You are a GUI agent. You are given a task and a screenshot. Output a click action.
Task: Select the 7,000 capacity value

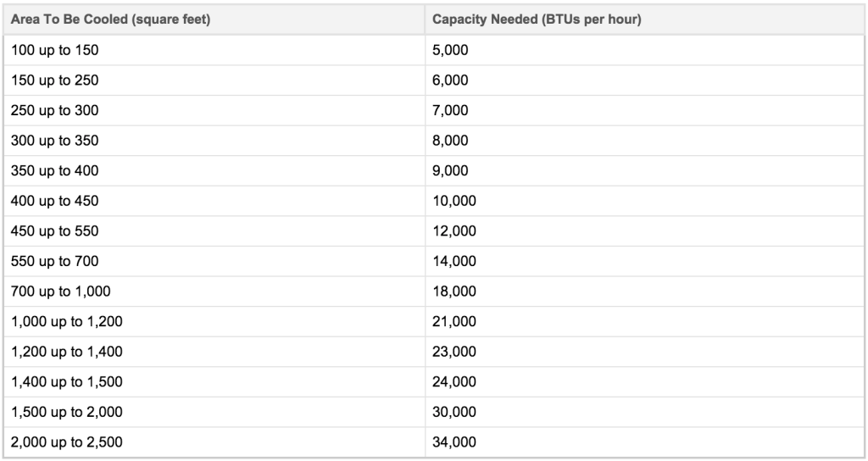[450, 110]
